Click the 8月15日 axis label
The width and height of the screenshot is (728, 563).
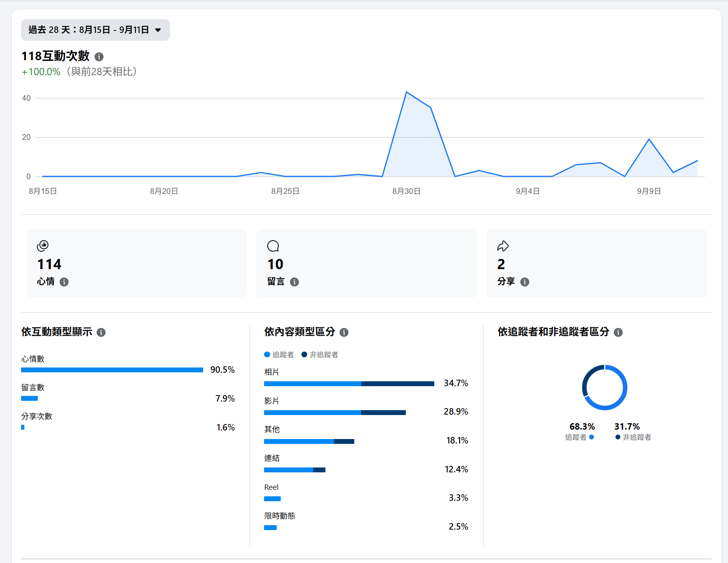[43, 191]
